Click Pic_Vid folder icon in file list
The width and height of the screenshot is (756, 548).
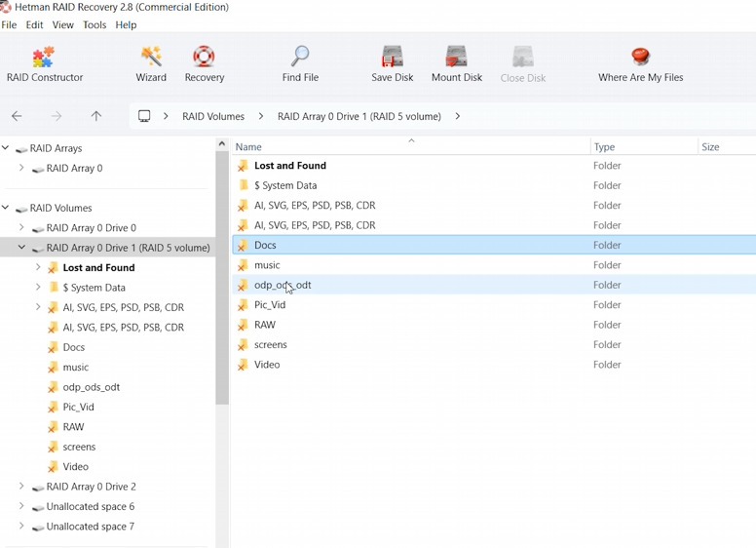pyautogui.click(x=243, y=305)
